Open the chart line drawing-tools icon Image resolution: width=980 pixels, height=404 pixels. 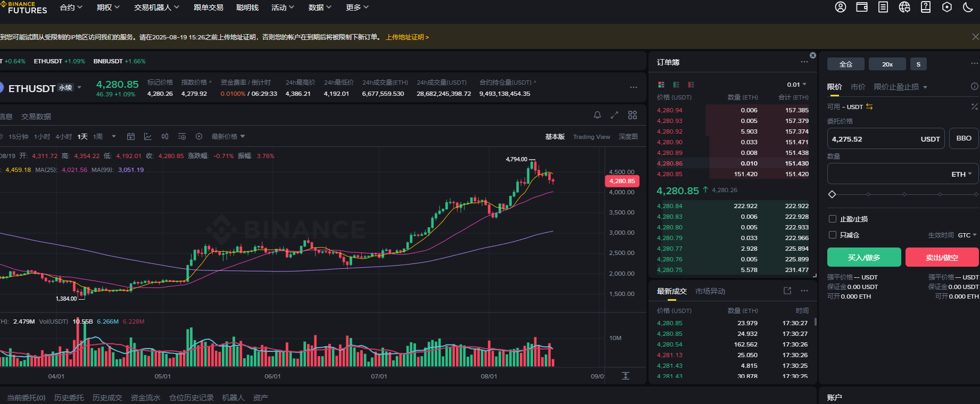click(x=148, y=137)
